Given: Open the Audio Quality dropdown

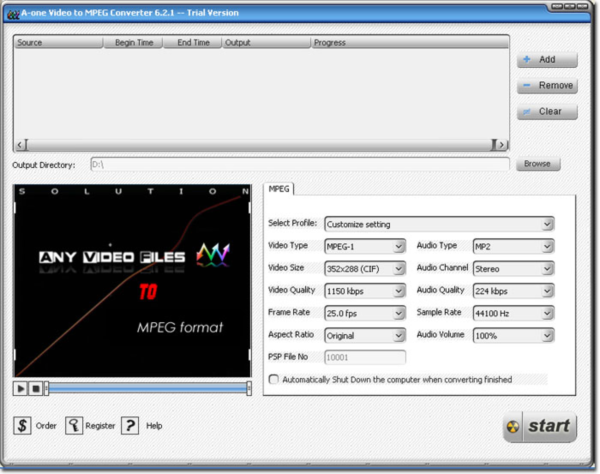Looking at the screenshot, I should pyautogui.click(x=514, y=291).
